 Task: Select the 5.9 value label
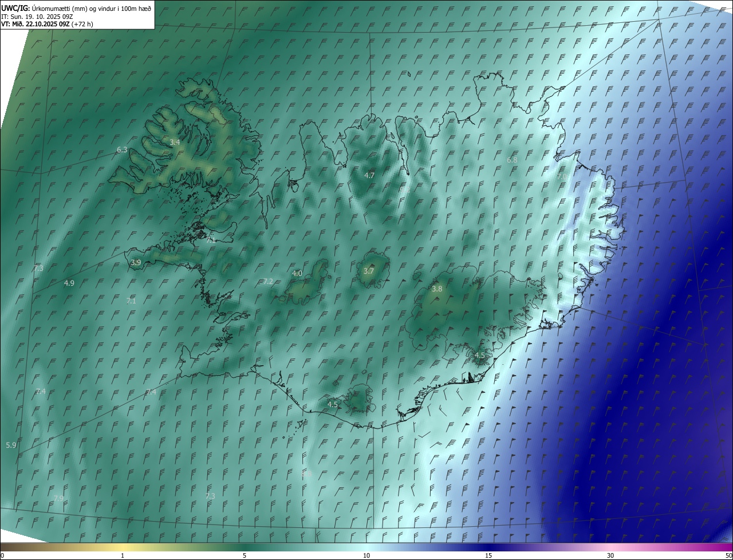tap(11, 445)
